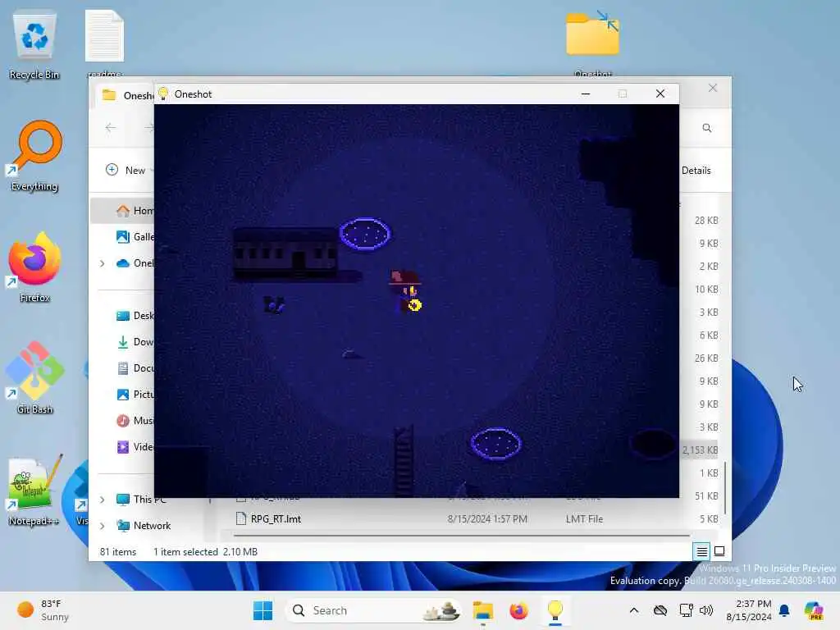This screenshot has width=840, height=630.
Task: Open the volume tray icon
Action: (x=706, y=610)
